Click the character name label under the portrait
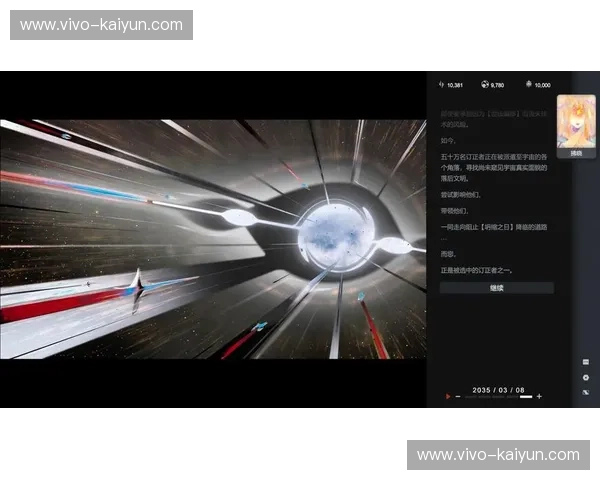This screenshot has height=480, width=600. pos(576,154)
